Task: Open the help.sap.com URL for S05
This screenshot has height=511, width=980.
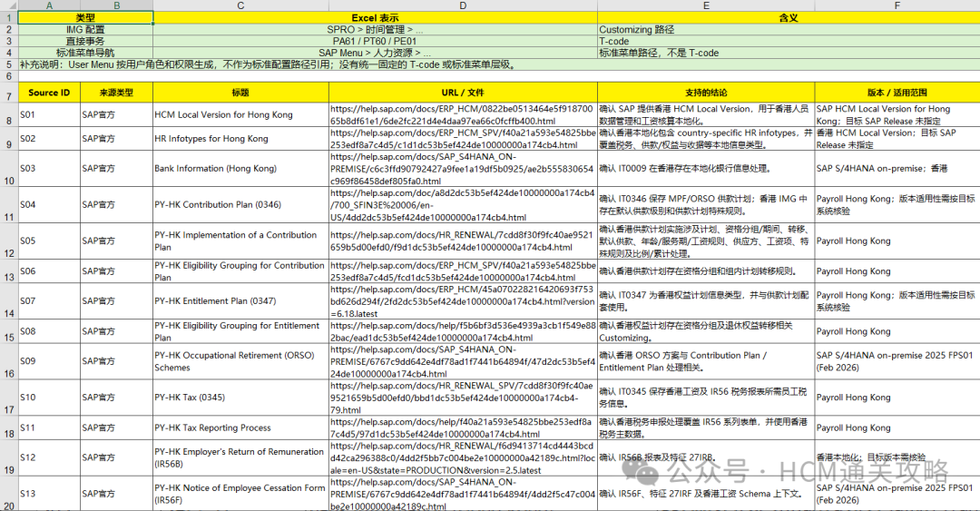Action: click(x=463, y=241)
